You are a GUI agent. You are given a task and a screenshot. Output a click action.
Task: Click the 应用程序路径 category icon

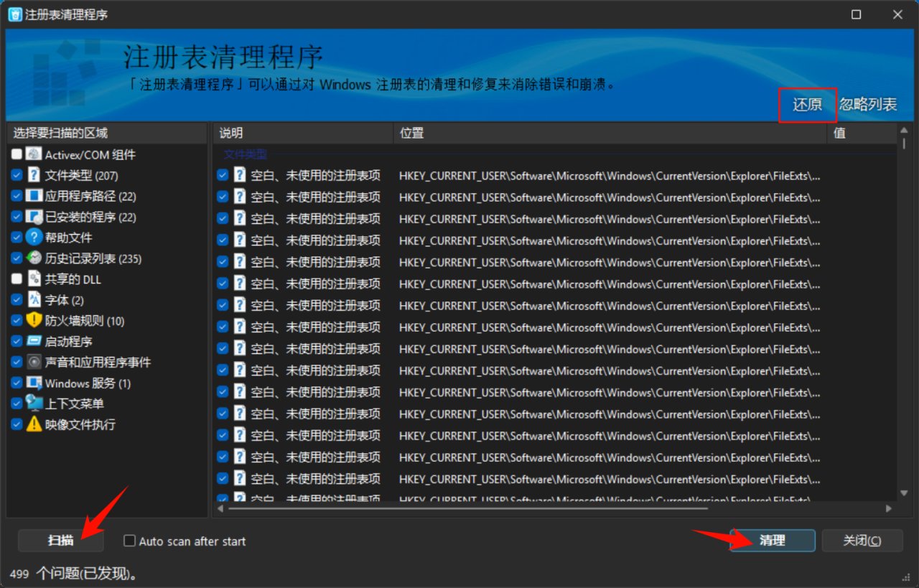(34, 196)
